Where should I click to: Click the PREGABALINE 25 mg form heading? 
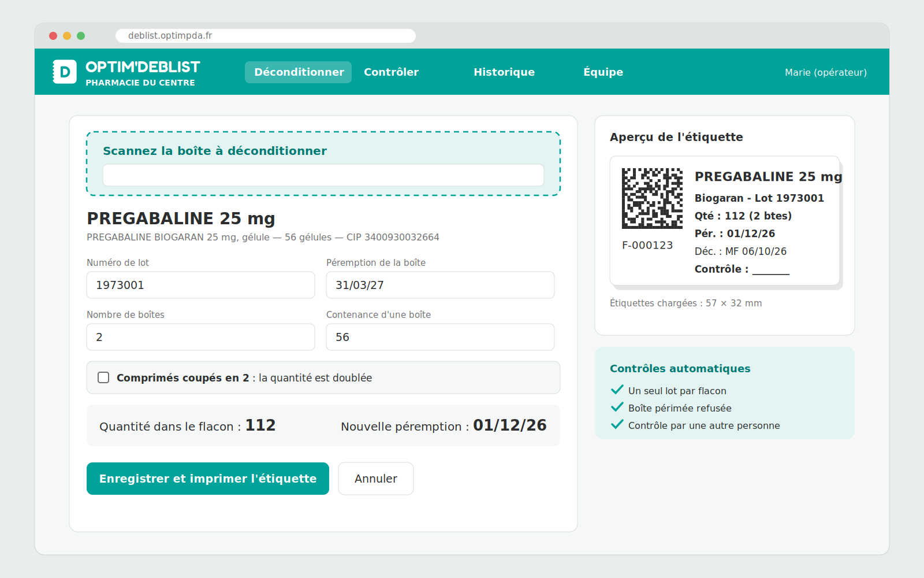pyautogui.click(x=181, y=218)
